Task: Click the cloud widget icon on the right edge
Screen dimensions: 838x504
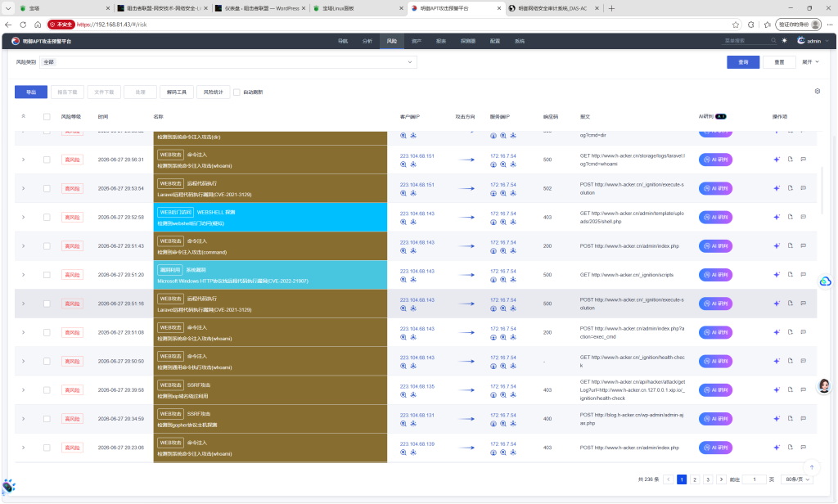Action: (x=825, y=281)
